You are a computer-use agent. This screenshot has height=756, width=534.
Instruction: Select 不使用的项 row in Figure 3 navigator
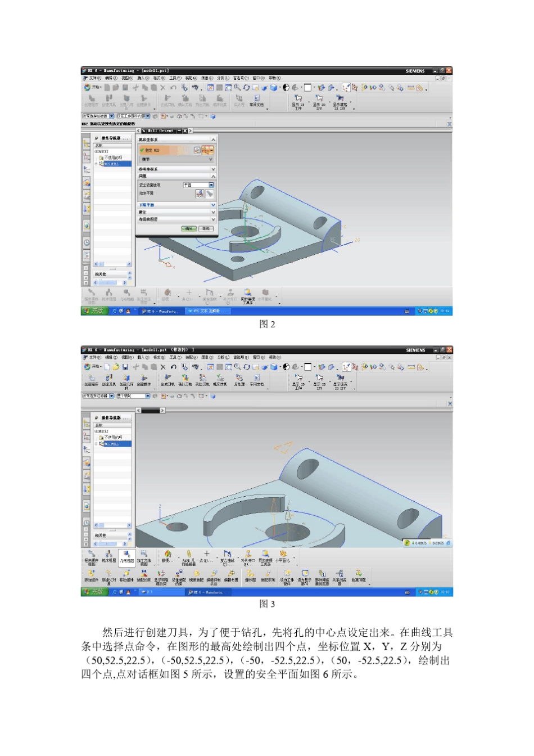(x=112, y=437)
